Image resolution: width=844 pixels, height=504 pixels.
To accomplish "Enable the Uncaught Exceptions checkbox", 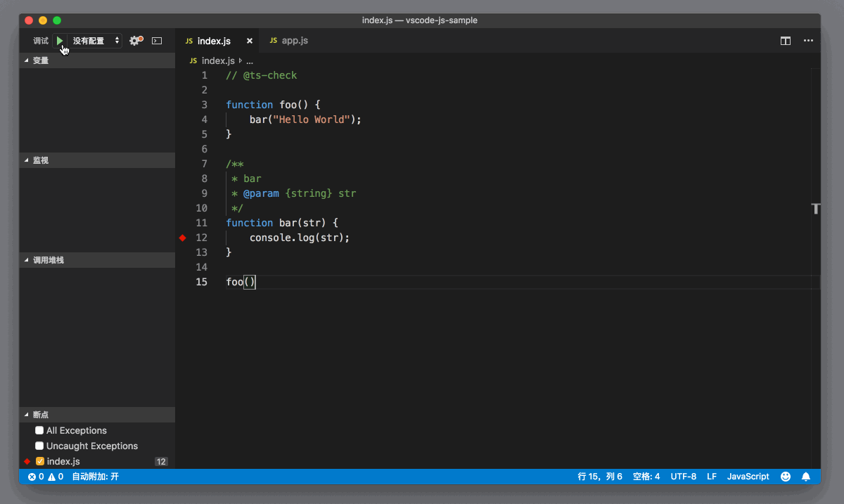I will (x=39, y=446).
